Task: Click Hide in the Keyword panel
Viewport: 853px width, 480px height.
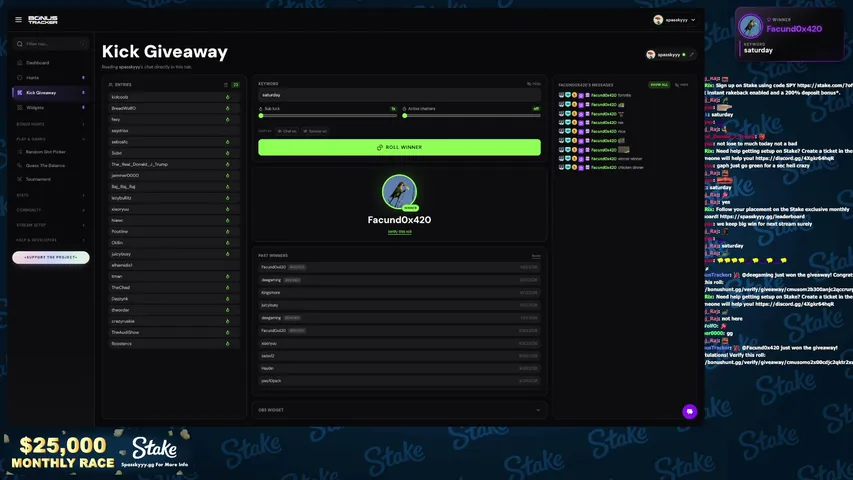Action: pyautogui.click(x=534, y=84)
